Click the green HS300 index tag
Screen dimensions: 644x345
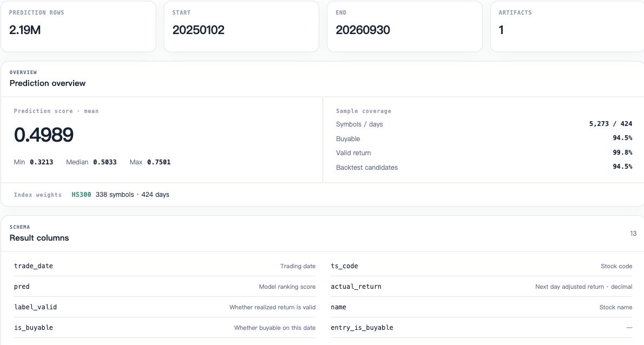point(81,195)
